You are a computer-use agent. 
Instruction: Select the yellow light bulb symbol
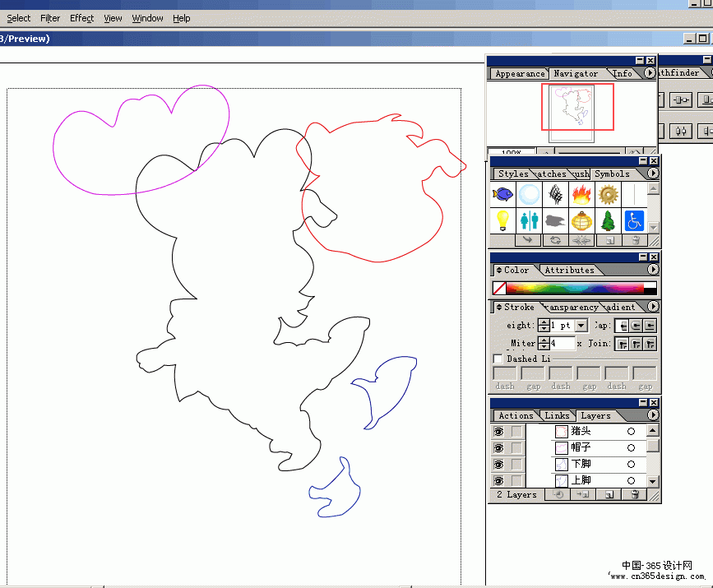coord(502,221)
